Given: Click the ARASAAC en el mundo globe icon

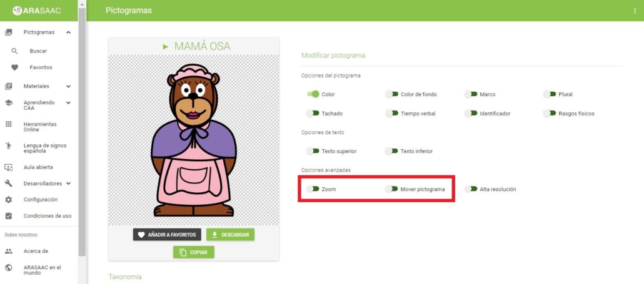Looking at the screenshot, I should point(9,268).
